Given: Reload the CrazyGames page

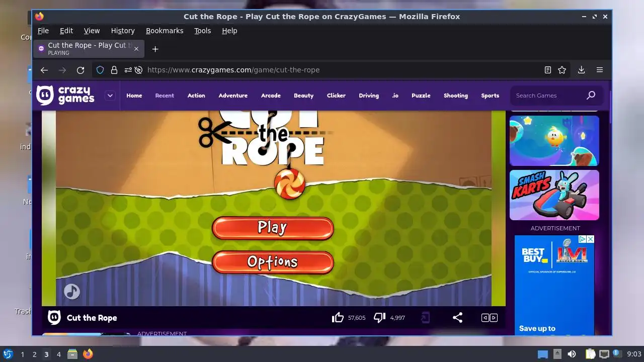Looking at the screenshot, I should 80,70.
